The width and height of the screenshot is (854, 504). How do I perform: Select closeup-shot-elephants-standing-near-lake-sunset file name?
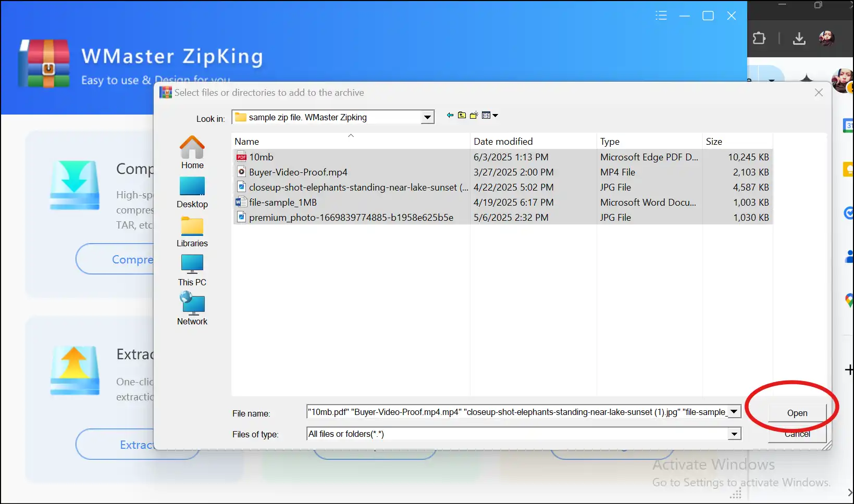point(358,187)
